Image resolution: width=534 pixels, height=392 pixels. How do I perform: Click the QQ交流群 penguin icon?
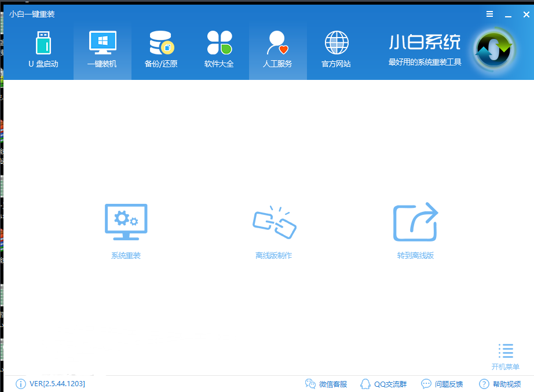[365, 383]
